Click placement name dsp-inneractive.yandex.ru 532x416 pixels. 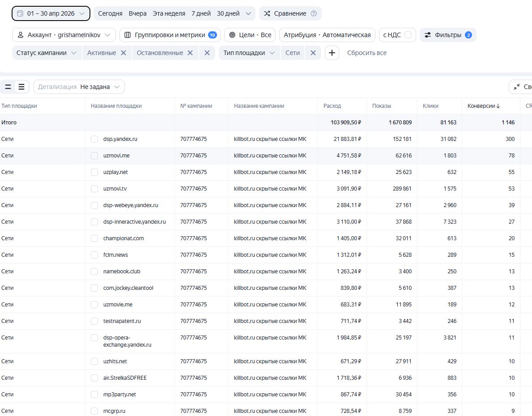point(134,222)
